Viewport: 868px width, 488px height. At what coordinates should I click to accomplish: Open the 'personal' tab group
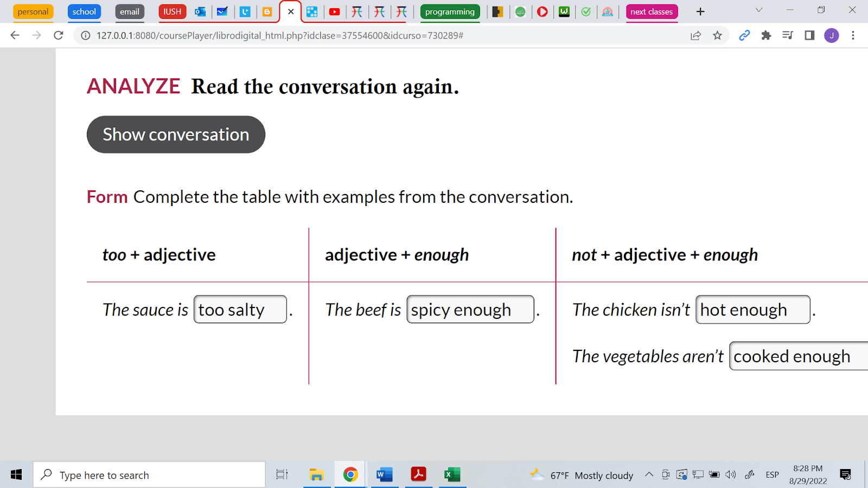[33, 12]
